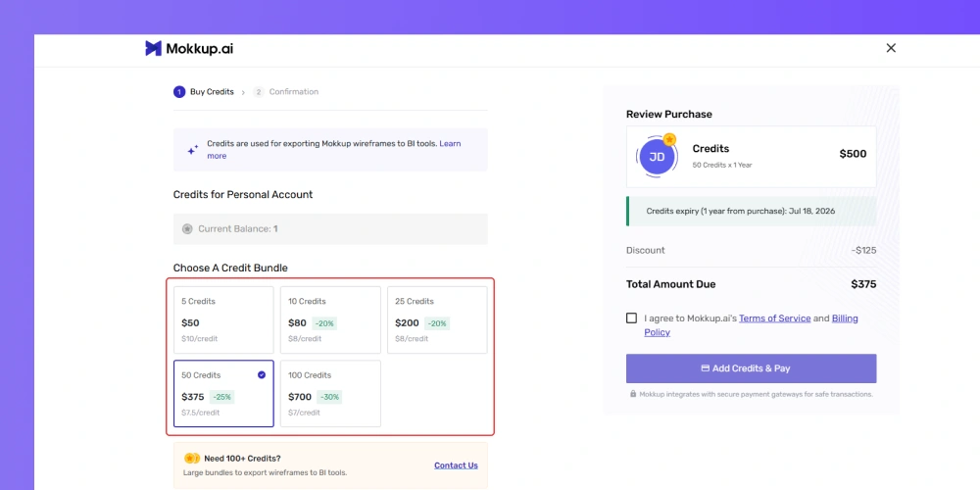The width and height of the screenshot is (980, 490).
Task: Click the Contact Us link
Action: click(x=457, y=465)
